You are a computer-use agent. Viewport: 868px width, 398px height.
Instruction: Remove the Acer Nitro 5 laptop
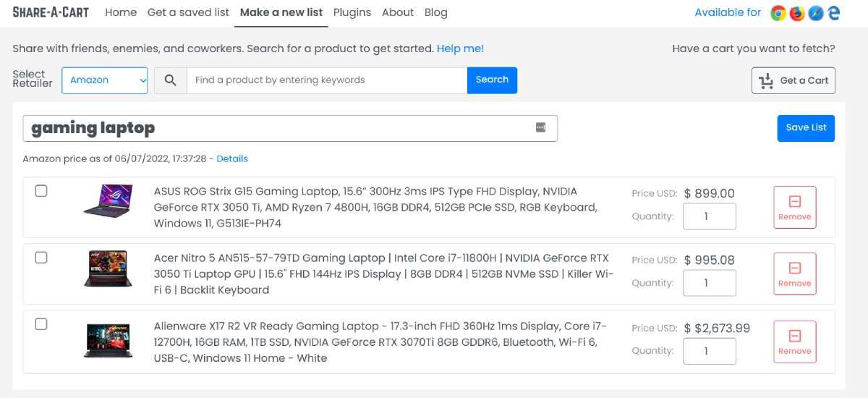tap(794, 274)
